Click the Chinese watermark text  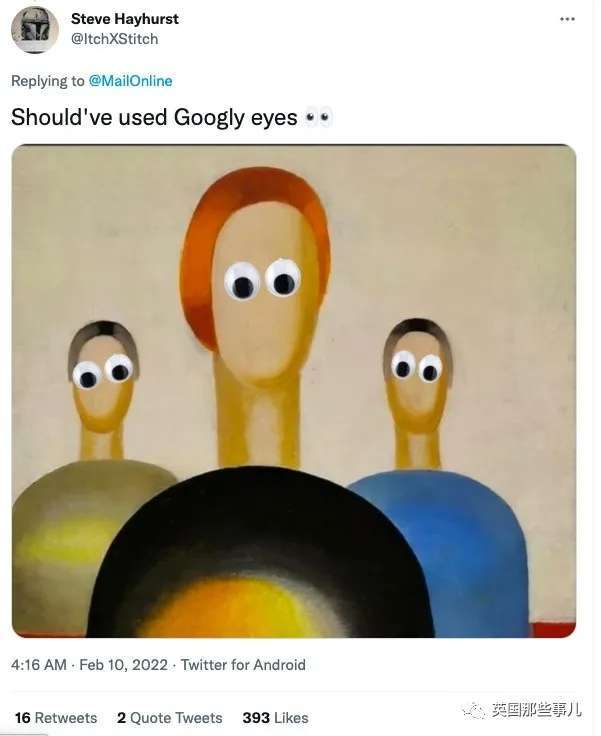click(x=537, y=710)
